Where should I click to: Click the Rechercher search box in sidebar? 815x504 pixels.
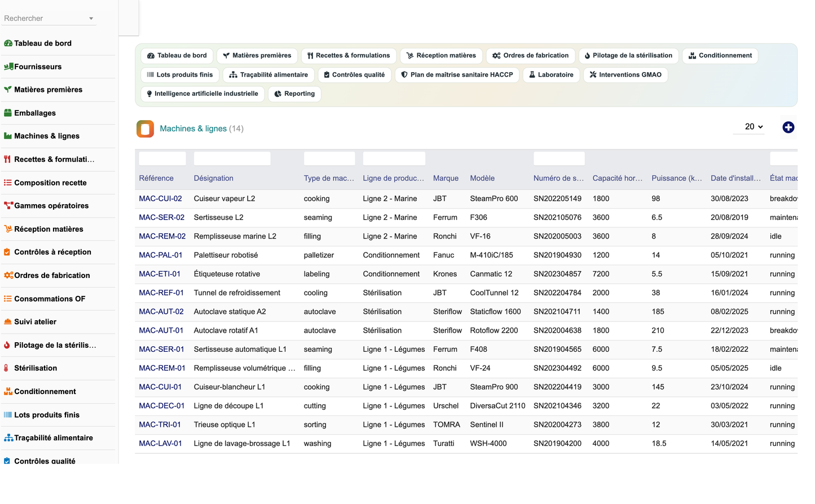point(49,19)
